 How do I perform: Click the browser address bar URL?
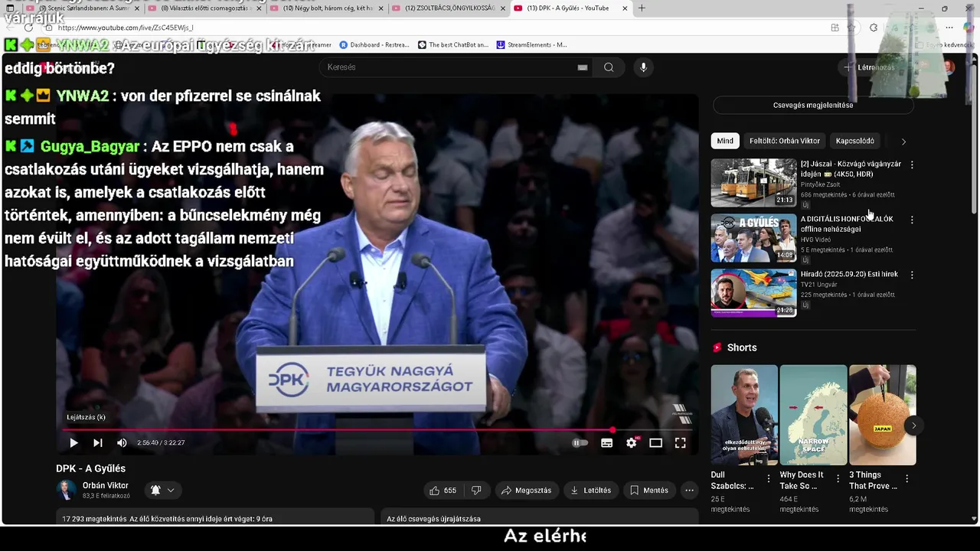pyautogui.click(x=126, y=28)
